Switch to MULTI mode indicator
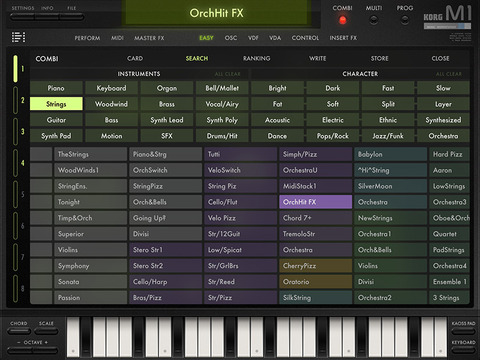Screen dimensions: 480x360 (374, 20)
